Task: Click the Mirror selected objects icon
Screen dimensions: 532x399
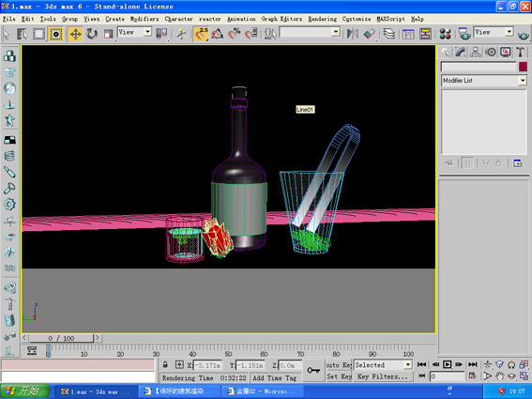Action: point(353,34)
